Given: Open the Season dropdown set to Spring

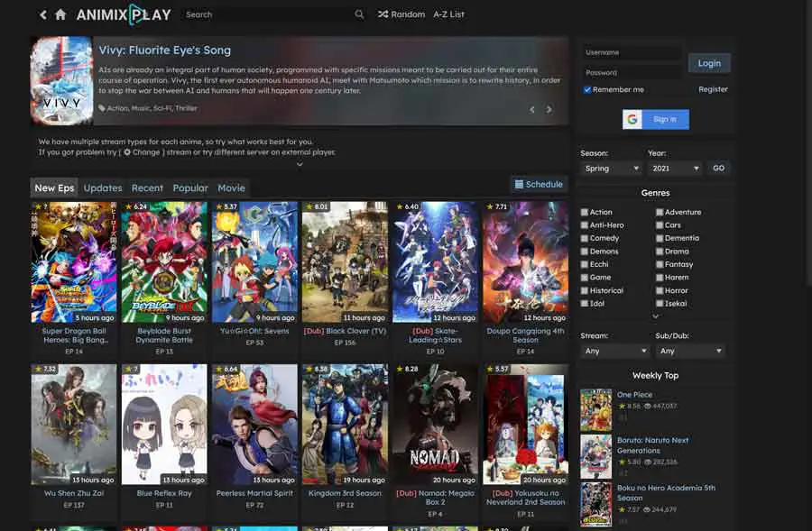Looking at the screenshot, I should [611, 169].
